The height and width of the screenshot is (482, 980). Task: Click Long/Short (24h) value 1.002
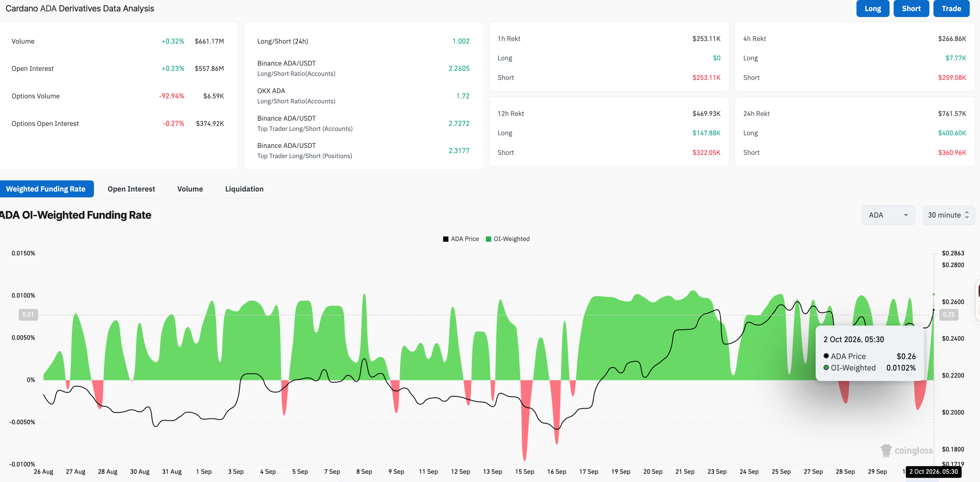[x=461, y=41]
